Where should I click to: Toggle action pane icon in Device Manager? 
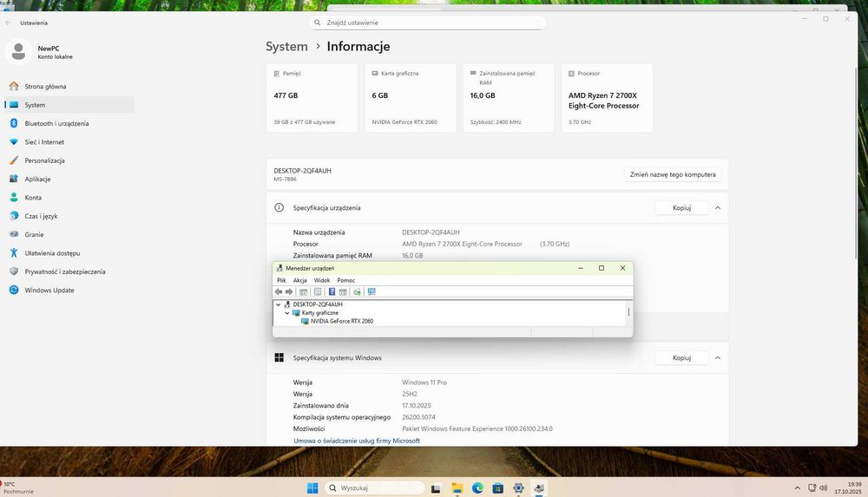(343, 291)
